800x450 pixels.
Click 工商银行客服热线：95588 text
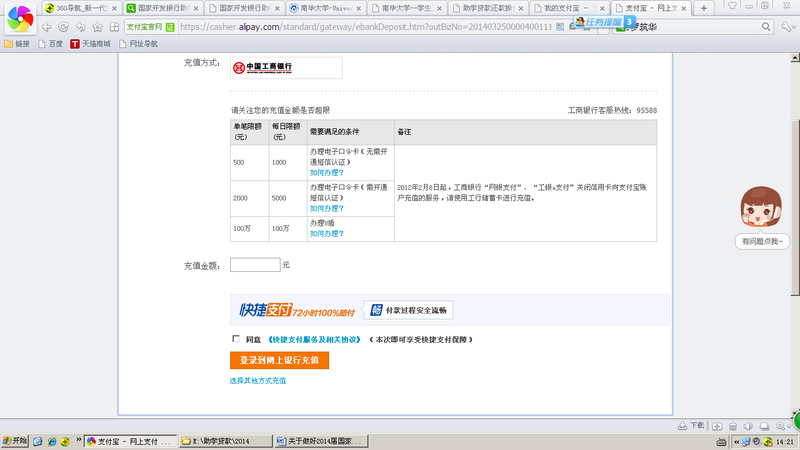coord(612,110)
